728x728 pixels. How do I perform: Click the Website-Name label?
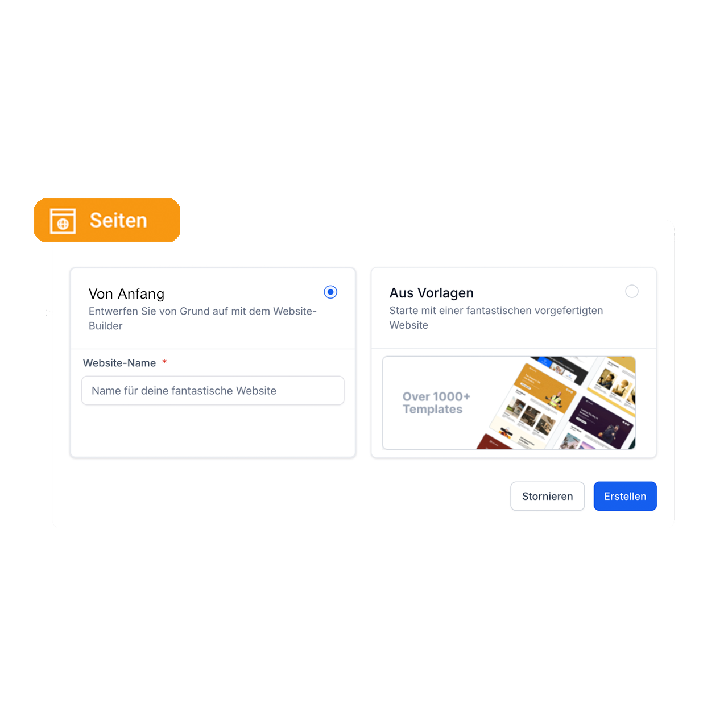119,363
